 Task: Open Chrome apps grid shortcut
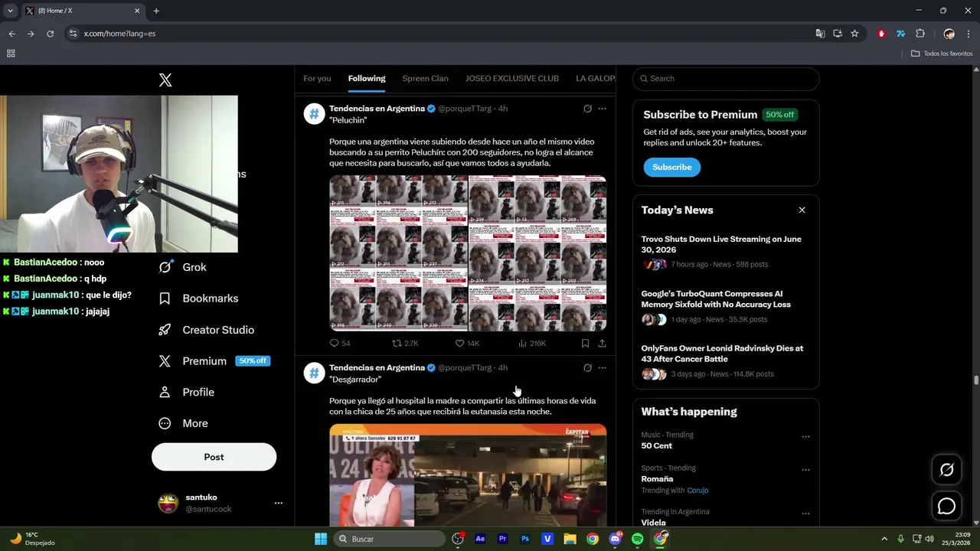tap(11, 54)
